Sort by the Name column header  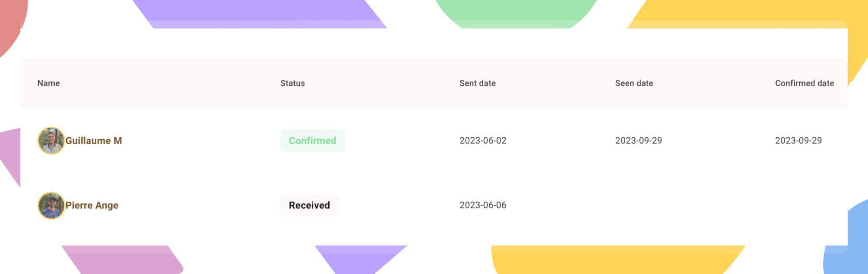click(48, 83)
